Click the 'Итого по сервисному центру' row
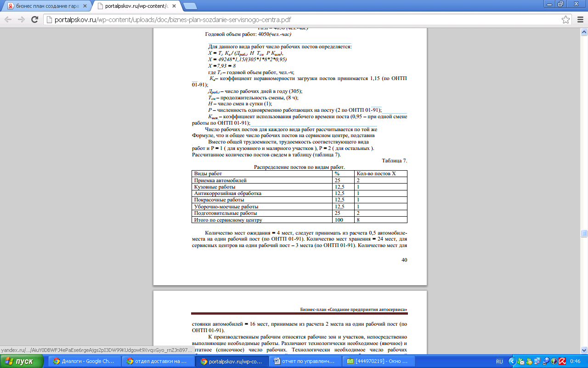Viewport: 588px width, 368px height. tap(300, 220)
